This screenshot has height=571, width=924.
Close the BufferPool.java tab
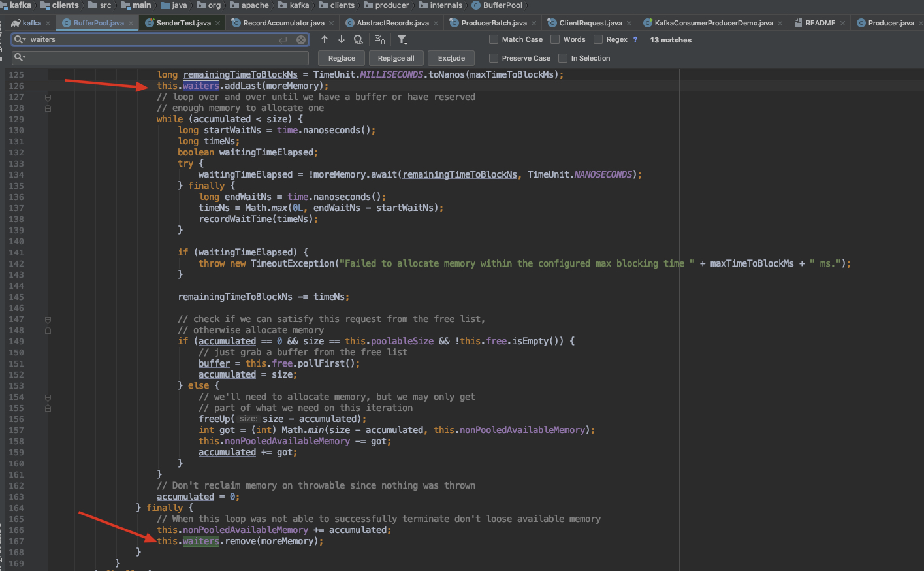(x=131, y=23)
